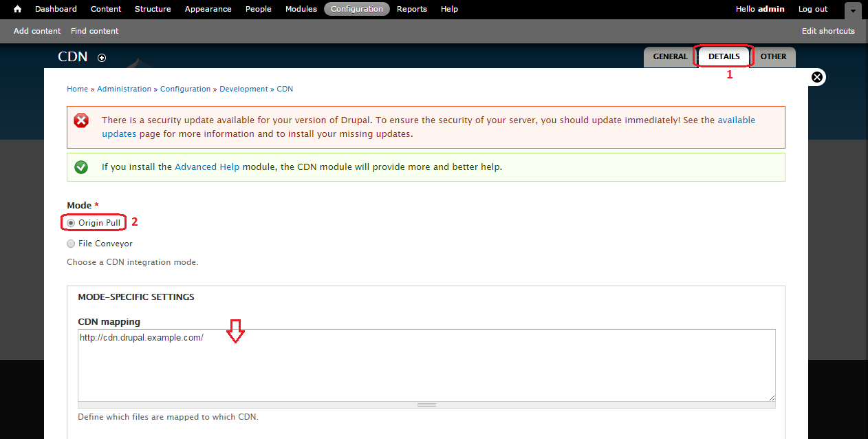The height and width of the screenshot is (439, 868).
Task: Open the Advanced Help module link
Action: [x=207, y=167]
